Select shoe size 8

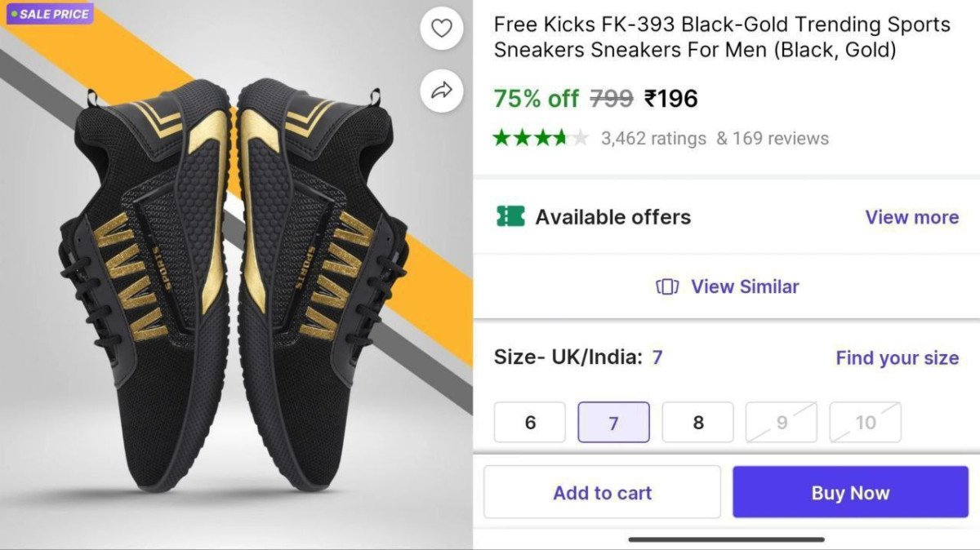(697, 423)
